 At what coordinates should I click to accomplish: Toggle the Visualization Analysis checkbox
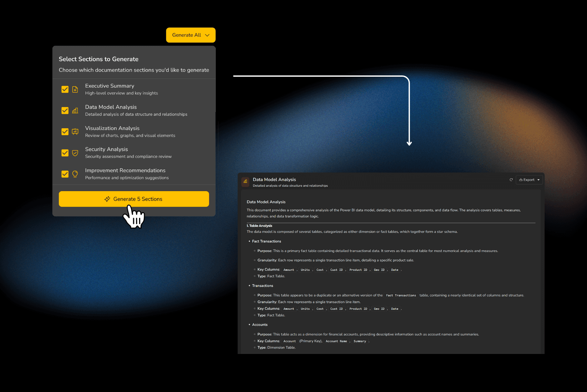tap(65, 132)
